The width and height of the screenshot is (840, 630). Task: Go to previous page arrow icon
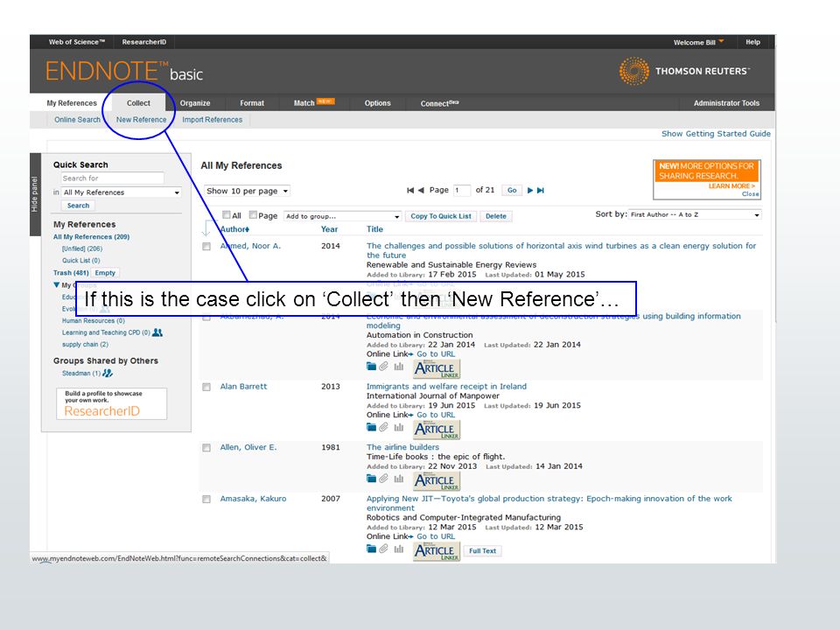[421, 190]
